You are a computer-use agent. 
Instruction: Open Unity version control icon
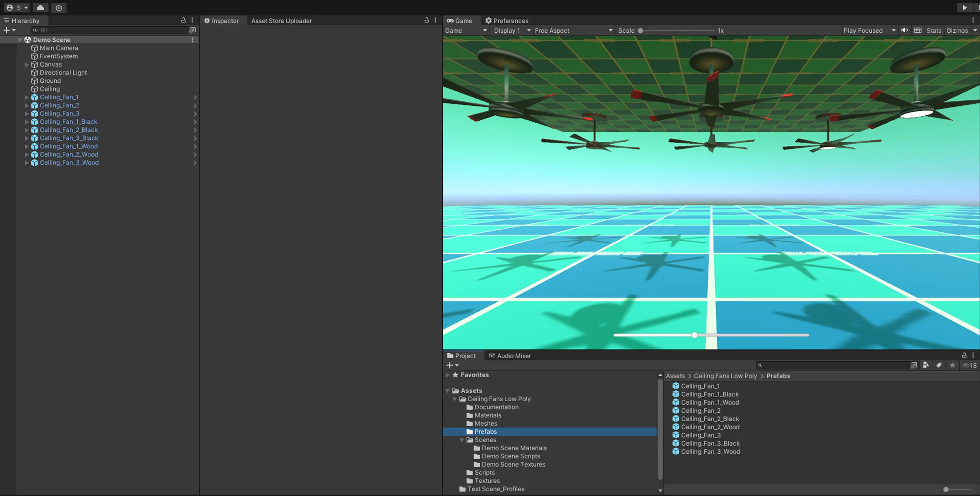(59, 8)
